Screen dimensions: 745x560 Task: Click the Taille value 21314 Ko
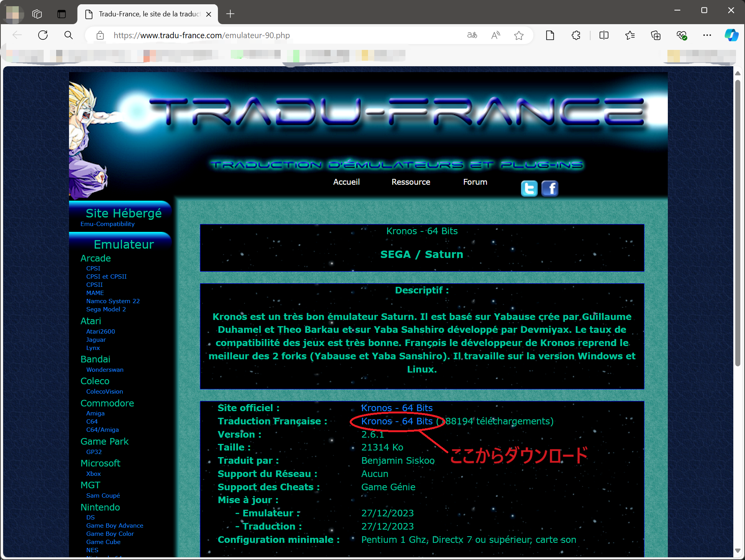pos(382,447)
